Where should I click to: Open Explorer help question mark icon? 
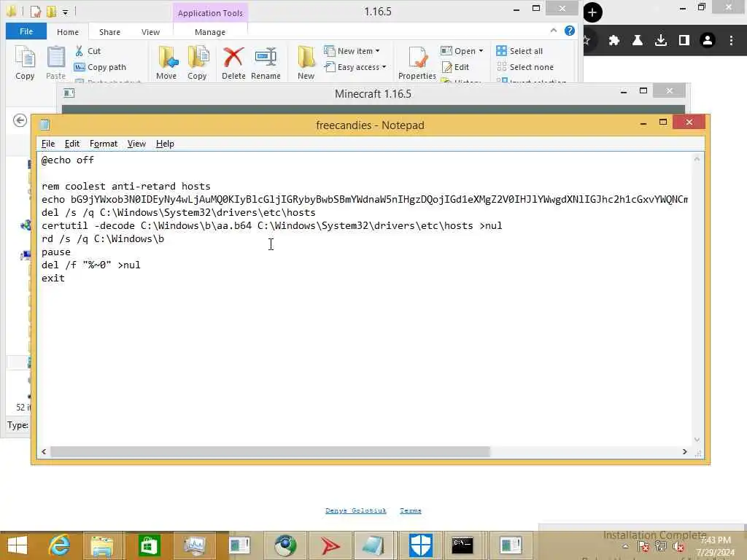pyautogui.click(x=569, y=31)
